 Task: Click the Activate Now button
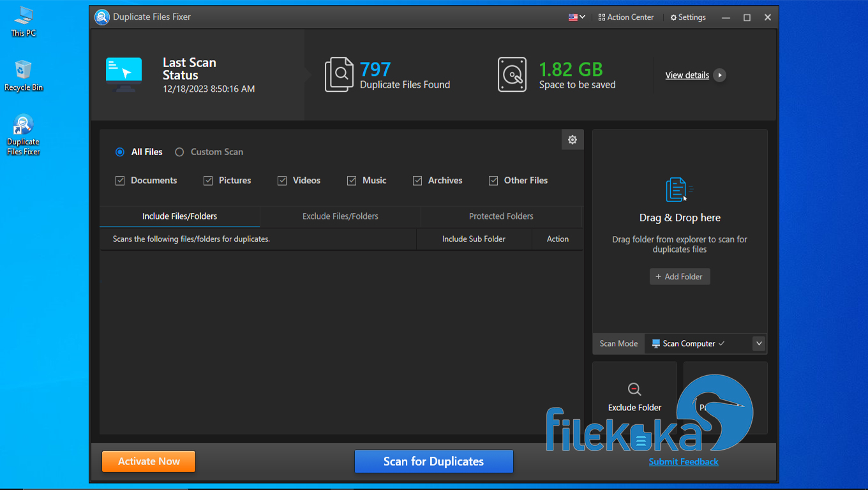149,461
